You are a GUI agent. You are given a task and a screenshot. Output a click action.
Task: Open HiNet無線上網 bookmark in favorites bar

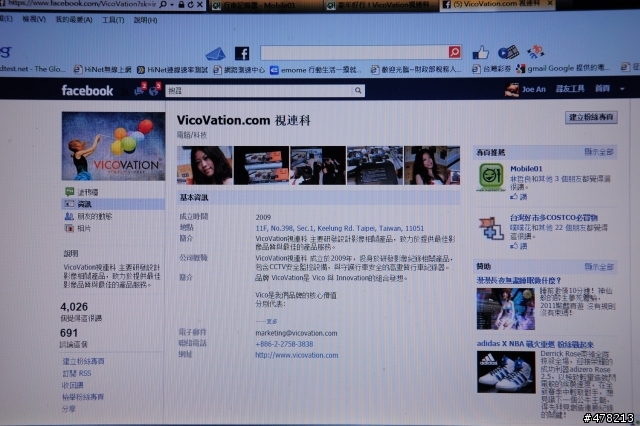(x=103, y=69)
